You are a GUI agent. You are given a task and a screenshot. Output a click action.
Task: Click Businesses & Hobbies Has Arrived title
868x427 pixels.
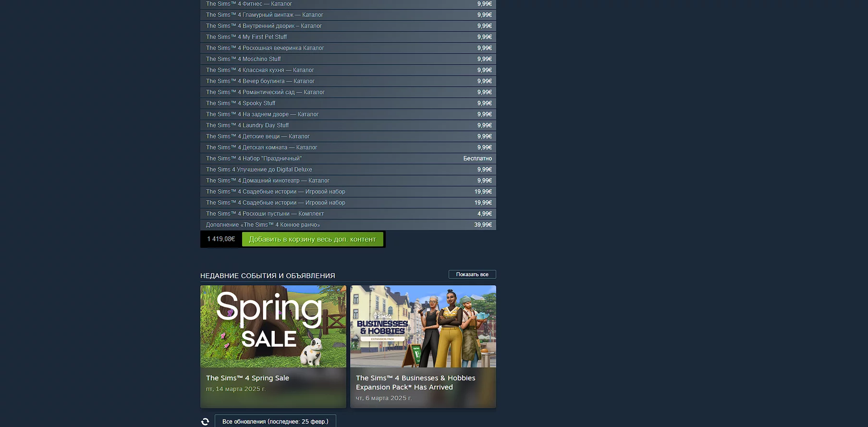click(416, 382)
